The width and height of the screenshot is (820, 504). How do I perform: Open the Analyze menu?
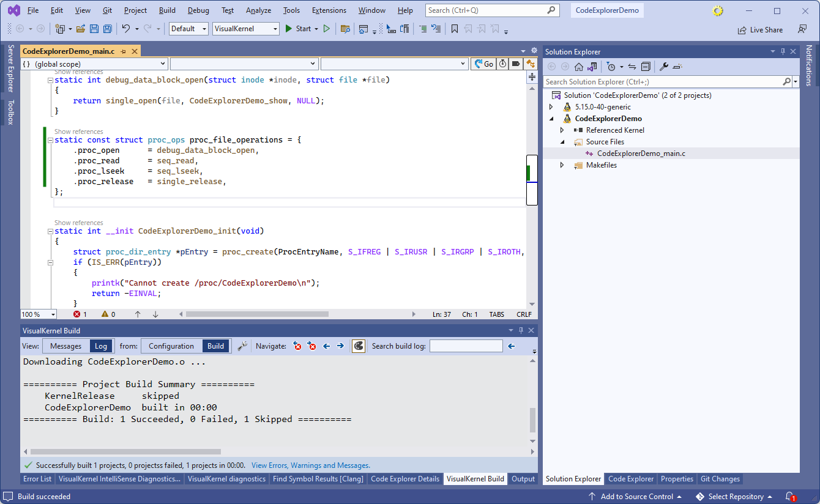[258, 10]
